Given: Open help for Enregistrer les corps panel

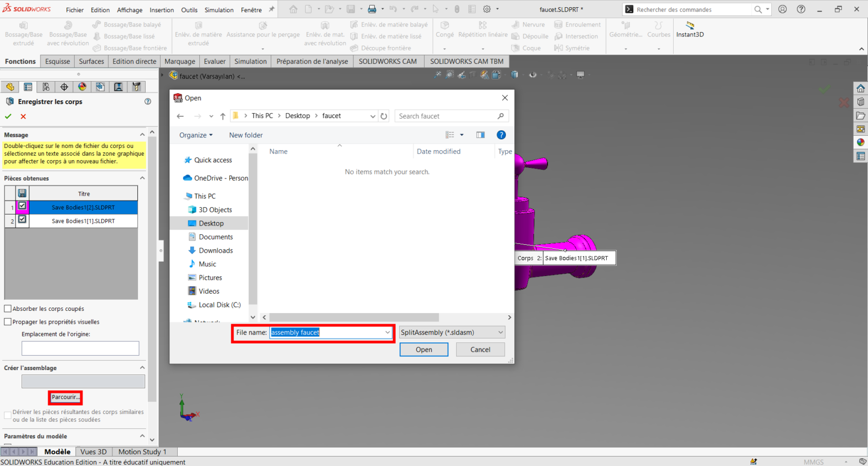Looking at the screenshot, I should point(148,101).
